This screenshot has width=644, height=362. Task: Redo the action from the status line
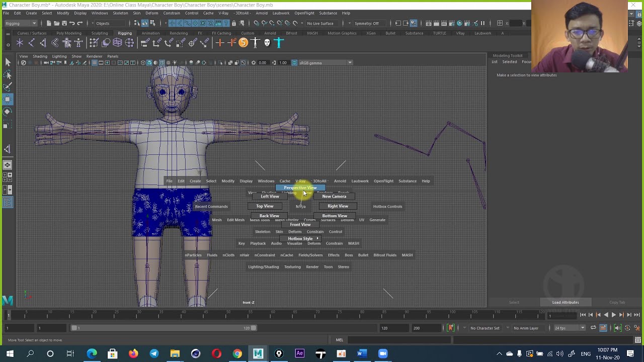tap(79, 23)
